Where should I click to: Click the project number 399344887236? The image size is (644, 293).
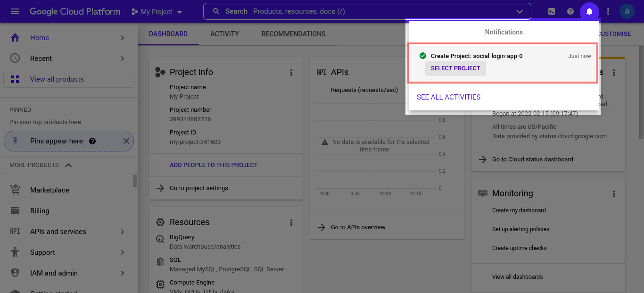click(190, 119)
